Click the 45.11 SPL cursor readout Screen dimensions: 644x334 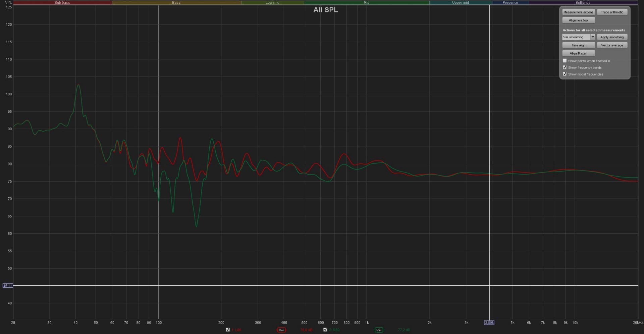7,286
